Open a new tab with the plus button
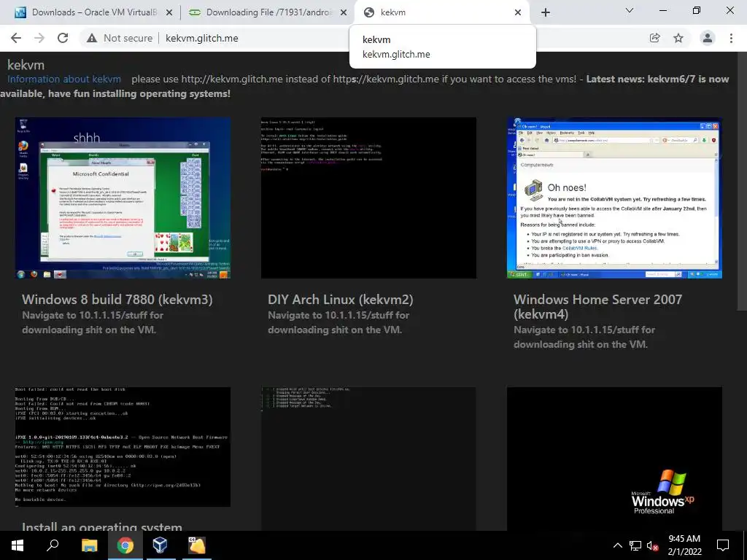Screen dimensions: 747x560 546,12
